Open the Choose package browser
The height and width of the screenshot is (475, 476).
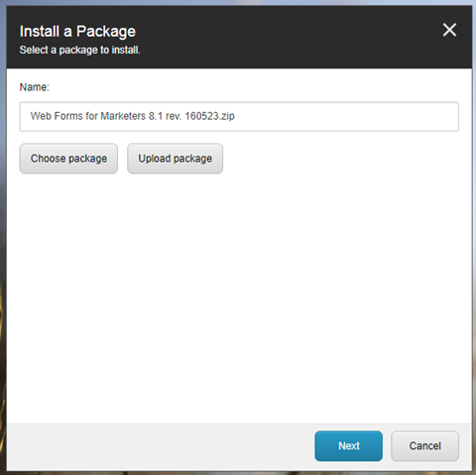pyautogui.click(x=68, y=159)
